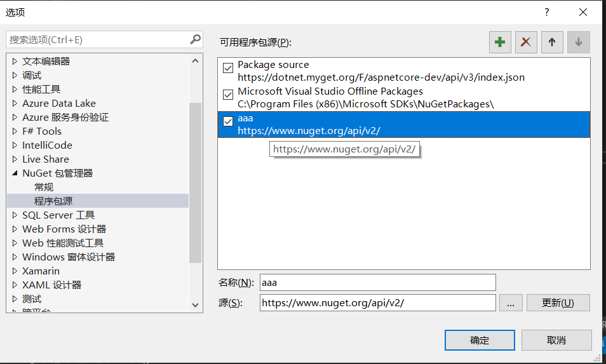Click the 源(S) source URL field
This screenshot has width=606, height=364.
pos(377,302)
